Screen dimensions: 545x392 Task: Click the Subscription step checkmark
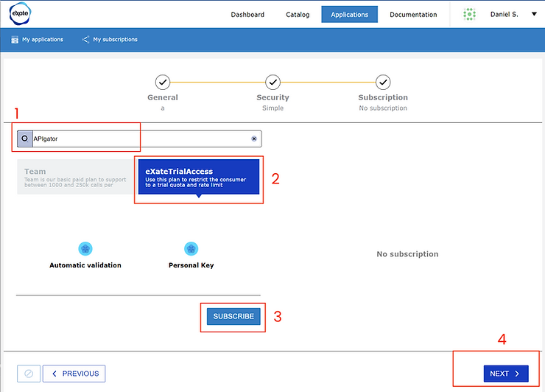click(x=383, y=82)
